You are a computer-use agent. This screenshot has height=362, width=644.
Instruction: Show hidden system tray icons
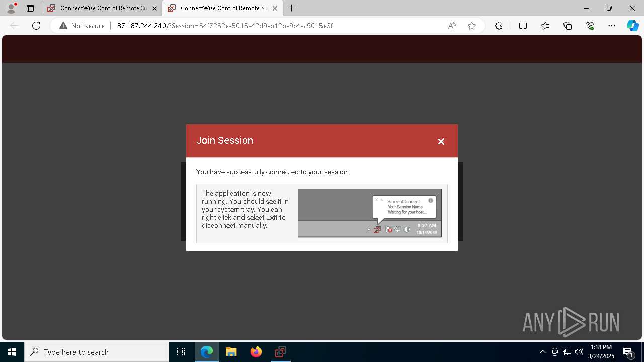point(543,352)
